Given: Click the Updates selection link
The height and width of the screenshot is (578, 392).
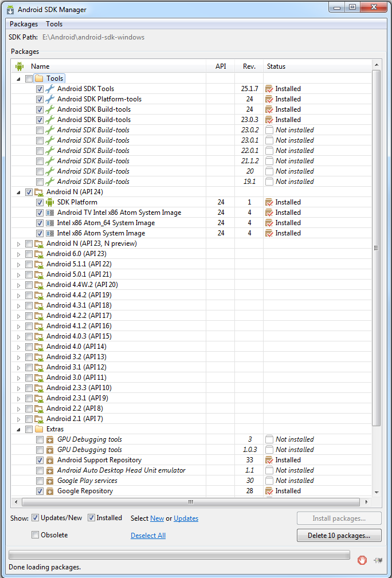Looking at the screenshot, I should point(186,518).
